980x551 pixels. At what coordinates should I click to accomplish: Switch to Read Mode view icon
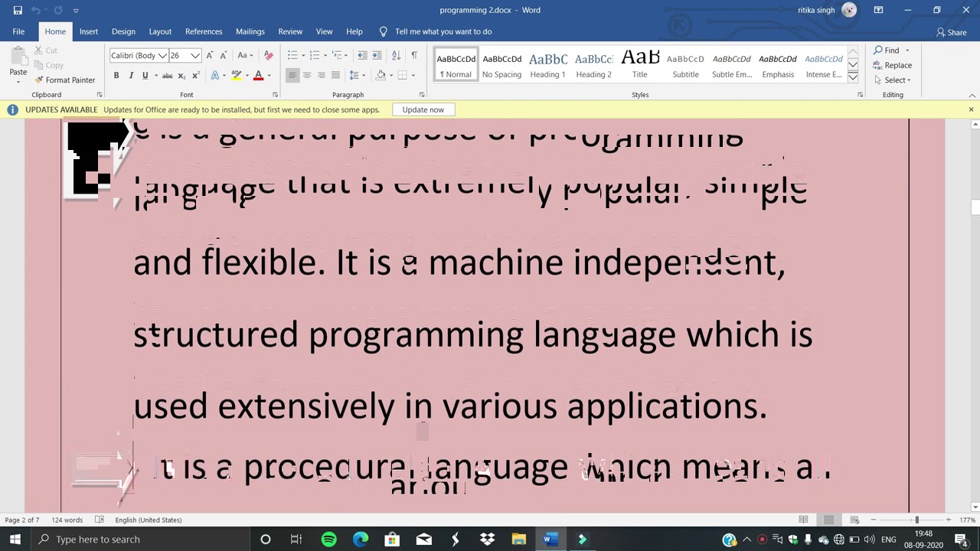tap(803, 520)
